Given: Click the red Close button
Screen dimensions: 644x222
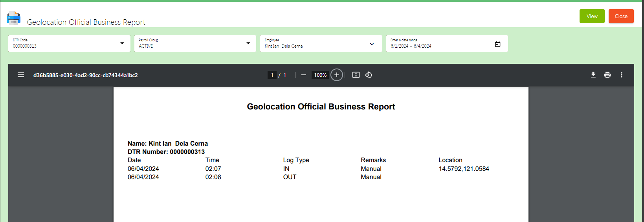Looking at the screenshot, I should tap(621, 16).
